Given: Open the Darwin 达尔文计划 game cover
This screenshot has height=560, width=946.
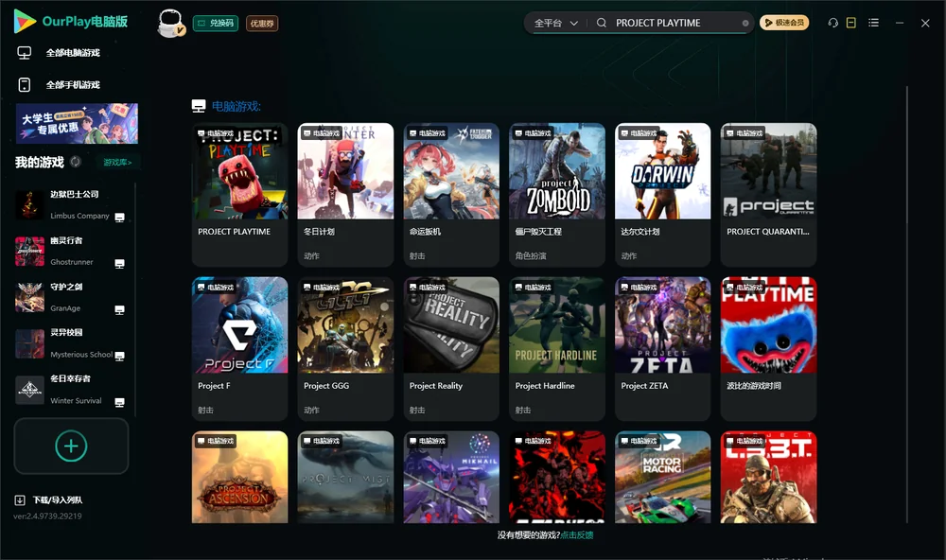Looking at the screenshot, I should click(663, 171).
